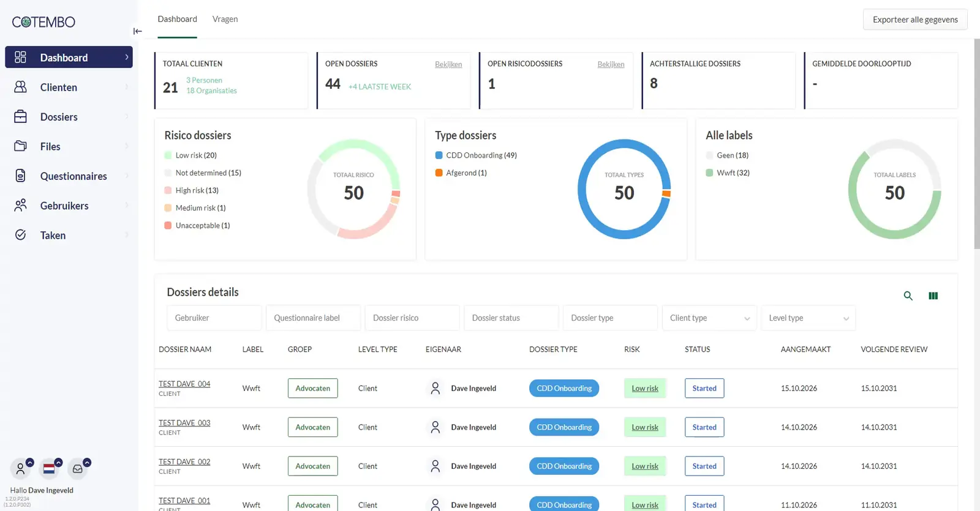Toggle the Wwft (32) legend entry
This screenshot has height=511, width=980.
(x=728, y=173)
